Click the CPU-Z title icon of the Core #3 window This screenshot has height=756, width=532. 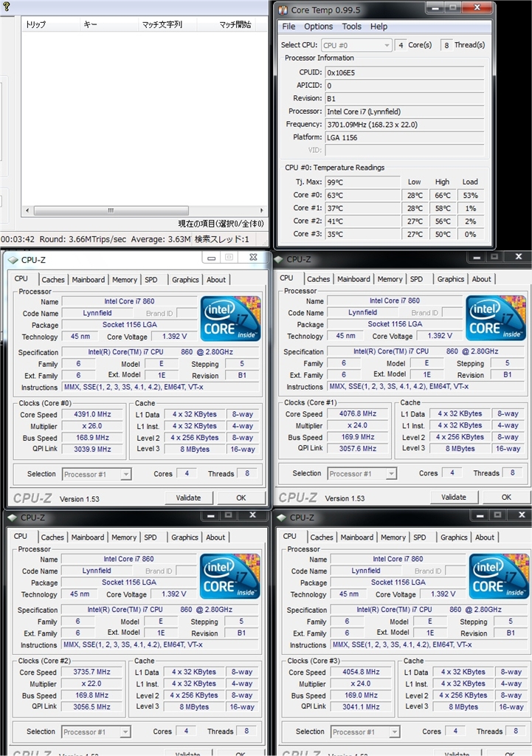[x=282, y=518]
